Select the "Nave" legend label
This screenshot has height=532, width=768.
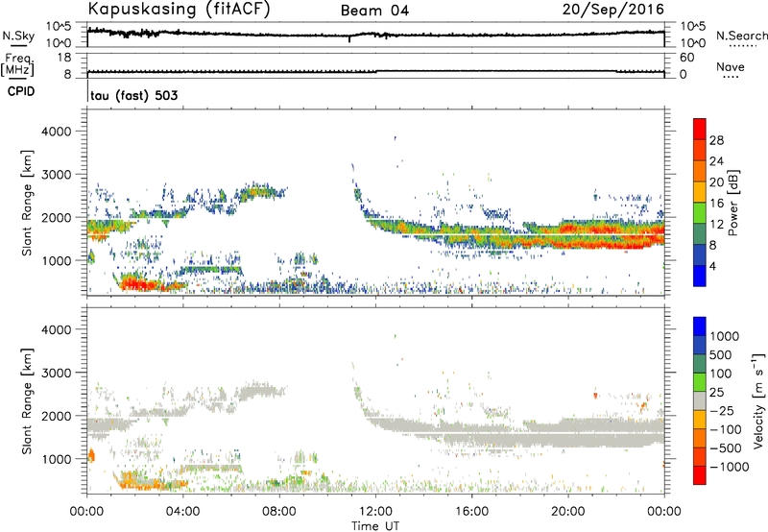click(731, 66)
